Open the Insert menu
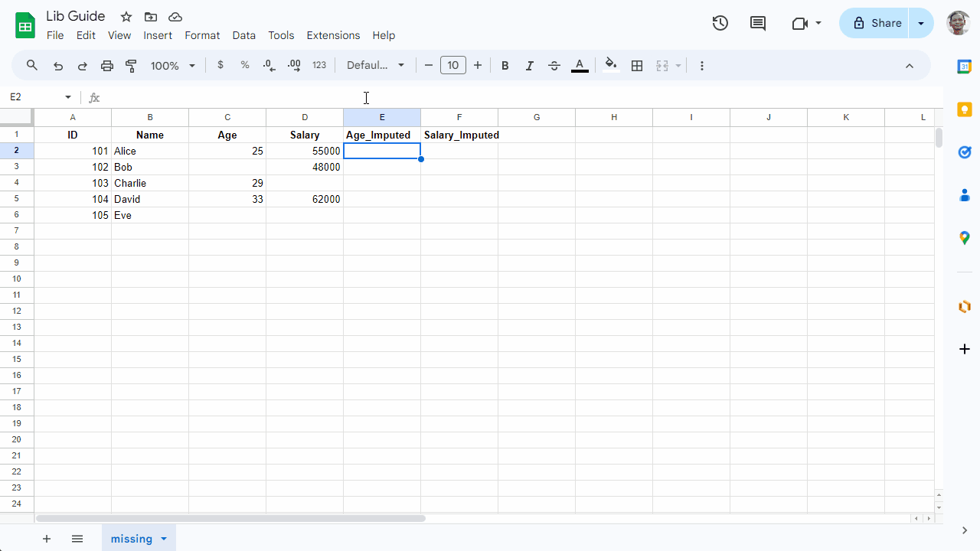The image size is (980, 551). [x=158, y=35]
